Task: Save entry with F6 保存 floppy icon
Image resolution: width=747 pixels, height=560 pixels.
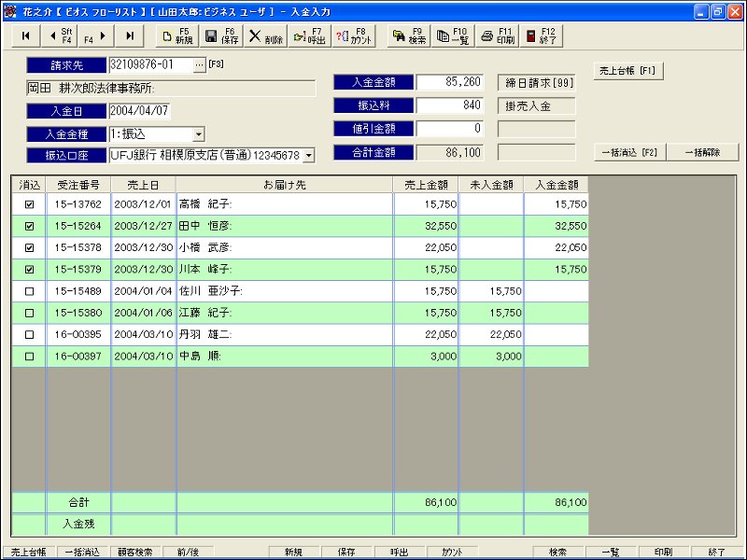Action: (x=221, y=36)
